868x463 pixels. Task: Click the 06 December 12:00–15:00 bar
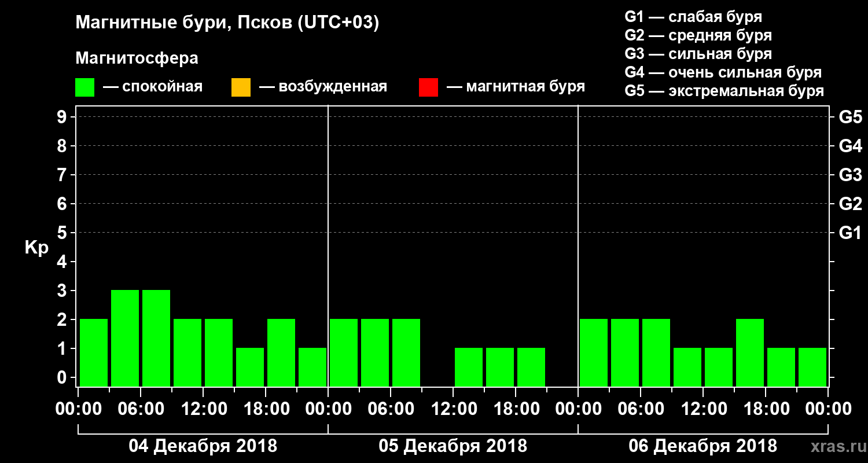[x=719, y=367]
